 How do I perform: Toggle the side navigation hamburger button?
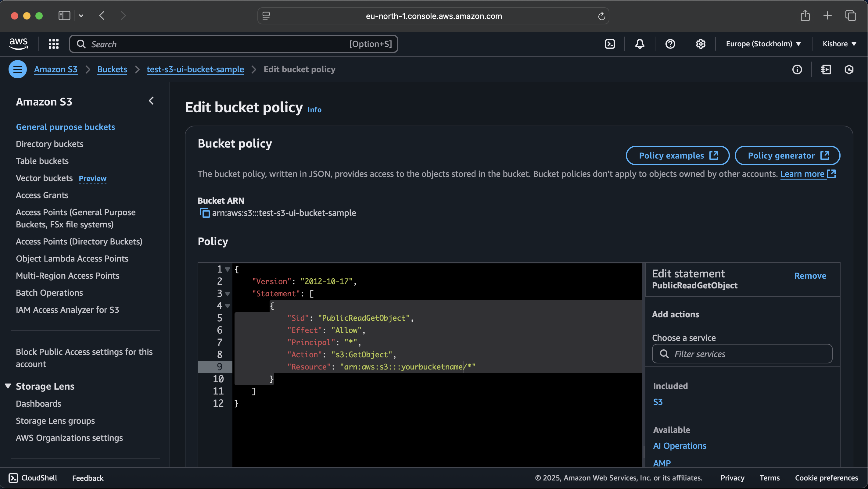tap(17, 70)
